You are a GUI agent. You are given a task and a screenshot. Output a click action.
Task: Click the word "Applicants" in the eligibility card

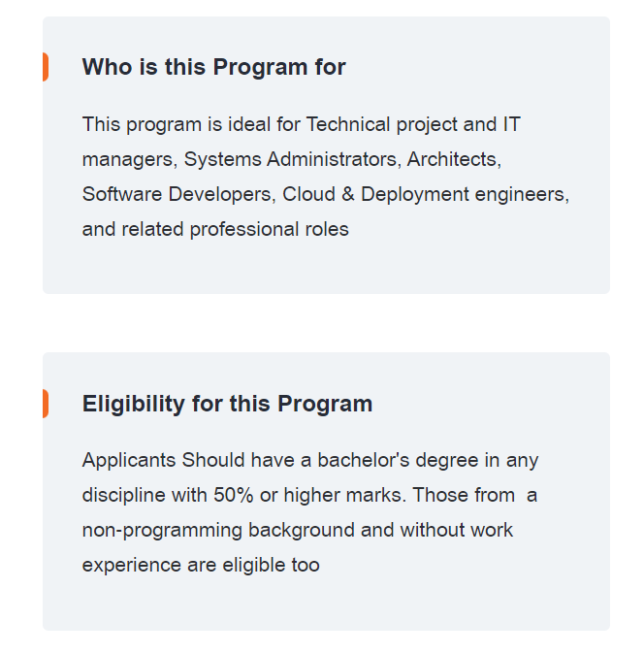tap(129, 461)
